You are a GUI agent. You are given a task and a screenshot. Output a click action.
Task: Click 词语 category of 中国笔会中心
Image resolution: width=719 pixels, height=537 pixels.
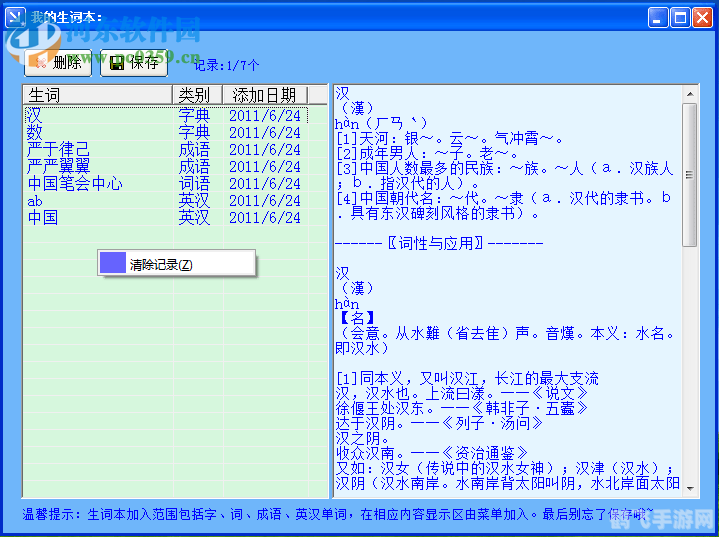[194, 183]
